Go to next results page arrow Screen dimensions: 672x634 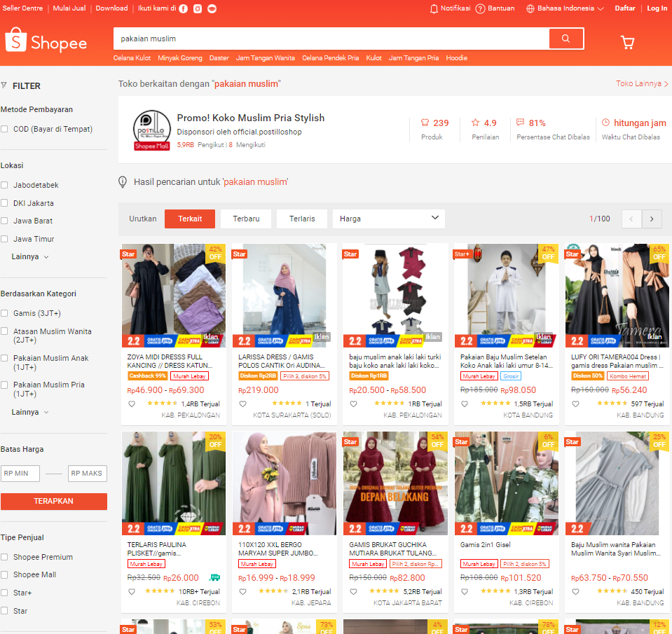pyautogui.click(x=652, y=219)
